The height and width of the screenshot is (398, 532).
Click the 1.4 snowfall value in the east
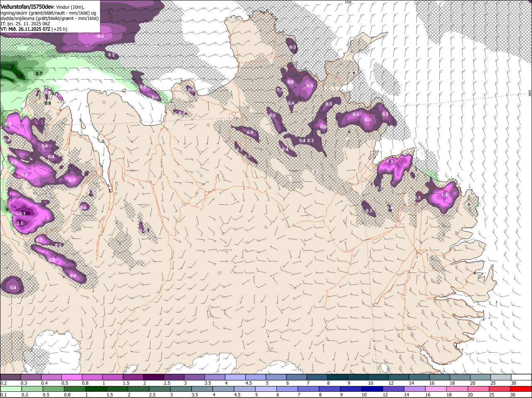pos(444,195)
